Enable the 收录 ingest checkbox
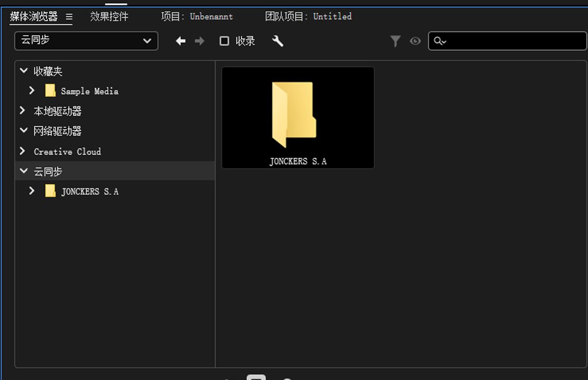This screenshot has height=380, width=588. [x=224, y=41]
